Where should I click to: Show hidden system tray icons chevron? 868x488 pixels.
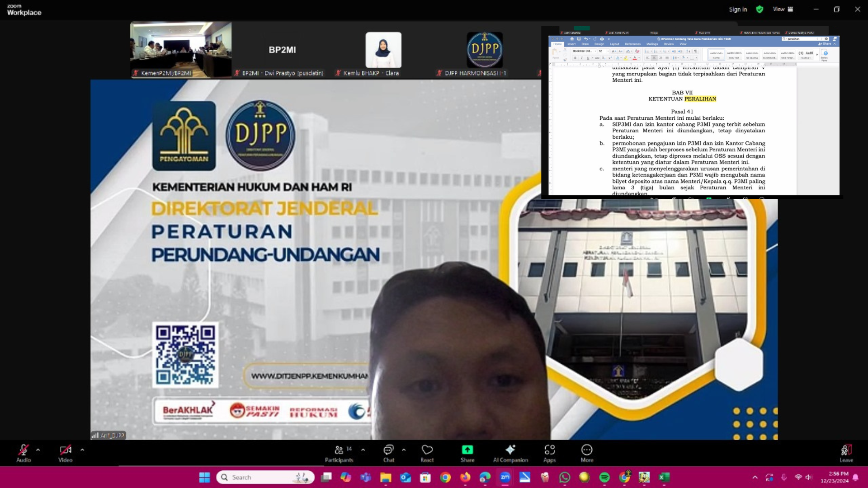click(755, 477)
